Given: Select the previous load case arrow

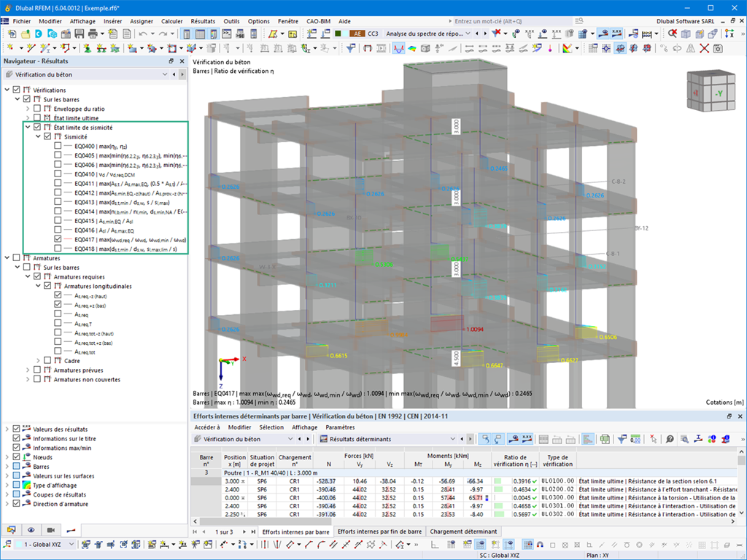Looking at the screenshot, I should (477, 34).
